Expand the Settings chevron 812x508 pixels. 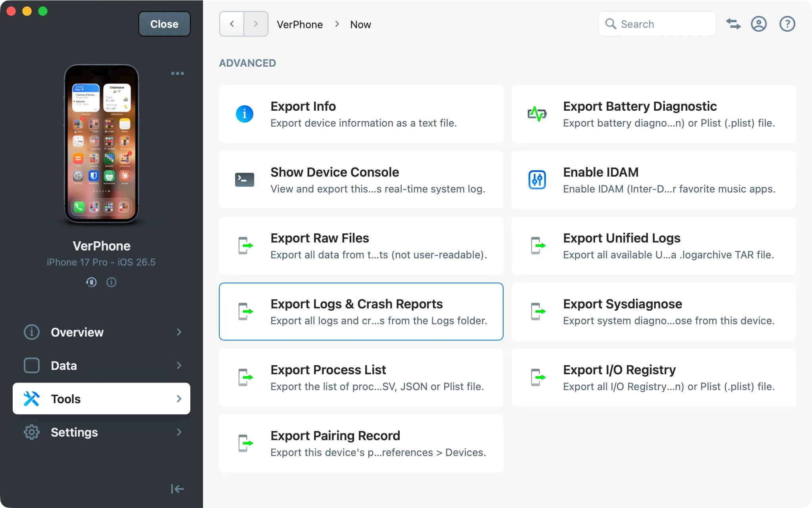179,432
